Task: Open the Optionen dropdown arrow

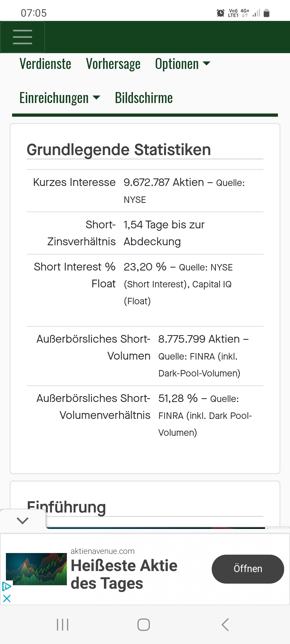Action: point(206,64)
